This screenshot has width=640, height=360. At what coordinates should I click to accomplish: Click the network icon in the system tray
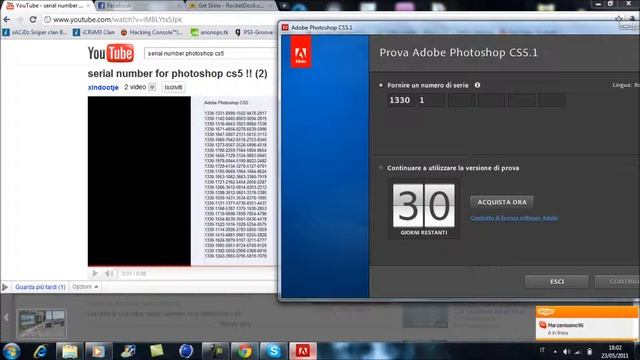578,351
